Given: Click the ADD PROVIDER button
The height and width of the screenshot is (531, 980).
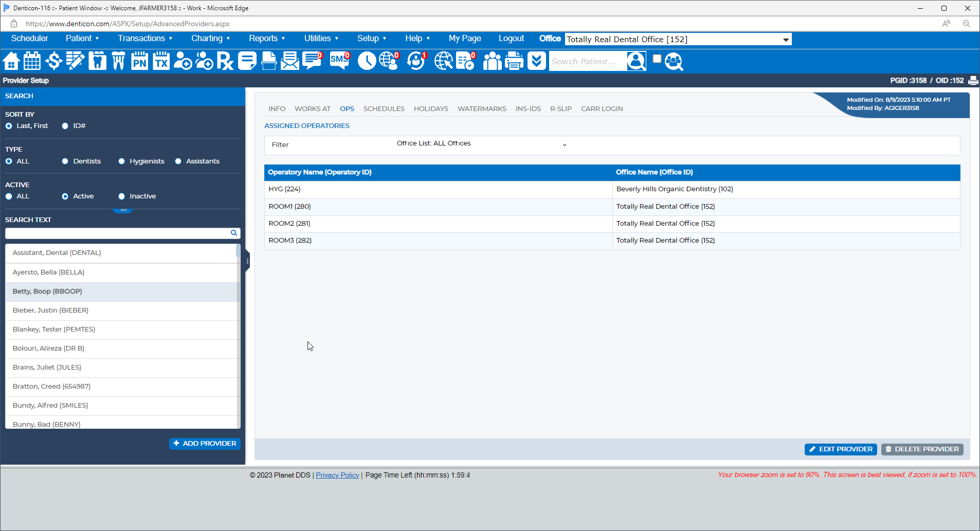Looking at the screenshot, I should 205,444.
